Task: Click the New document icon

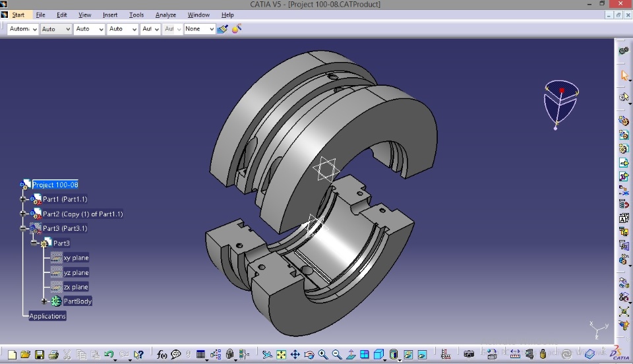Action: point(12,355)
